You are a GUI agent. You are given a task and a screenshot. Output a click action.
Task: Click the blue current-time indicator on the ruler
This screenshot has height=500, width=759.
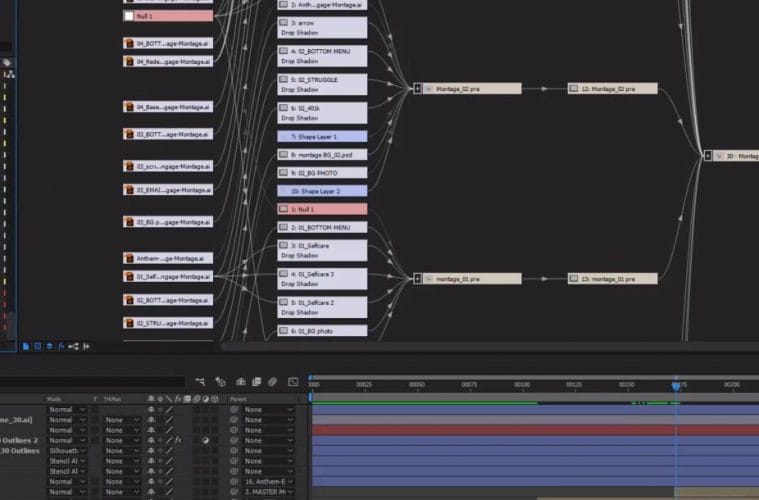[x=676, y=385]
